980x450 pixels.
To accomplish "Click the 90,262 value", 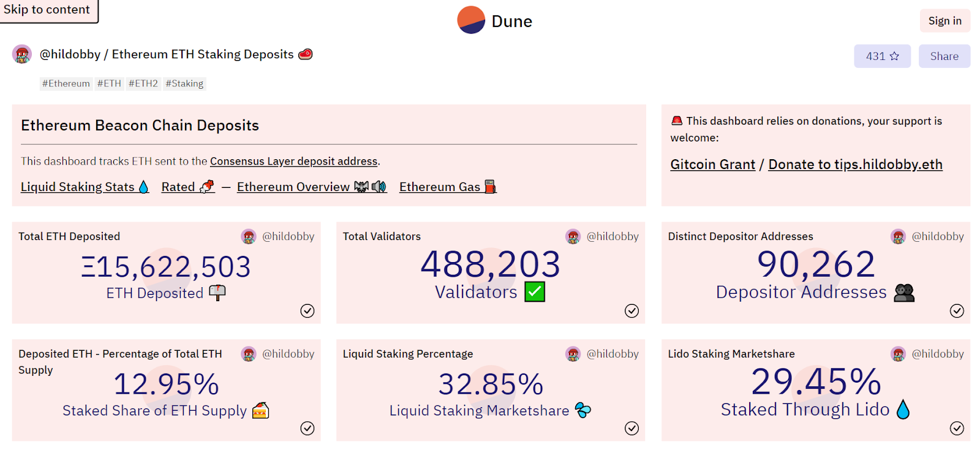I will (x=816, y=265).
